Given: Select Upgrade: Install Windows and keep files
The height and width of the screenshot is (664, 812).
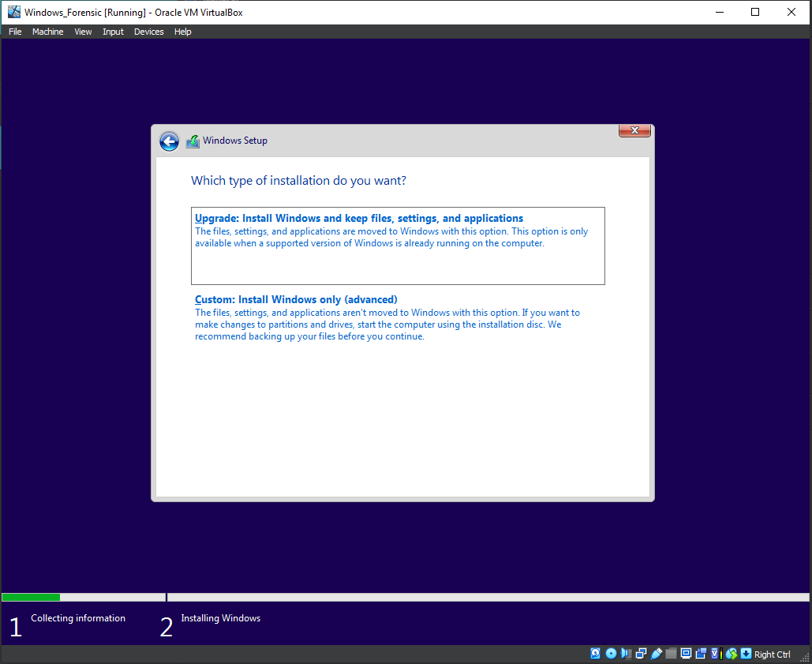Looking at the screenshot, I should (358, 219).
